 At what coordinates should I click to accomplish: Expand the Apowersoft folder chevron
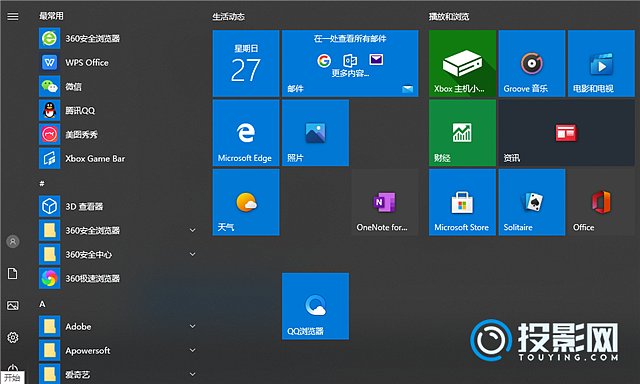(192, 351)
